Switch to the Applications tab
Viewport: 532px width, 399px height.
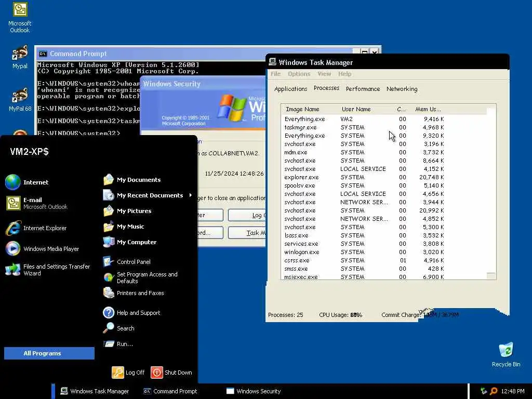click(x=290, y=89)
